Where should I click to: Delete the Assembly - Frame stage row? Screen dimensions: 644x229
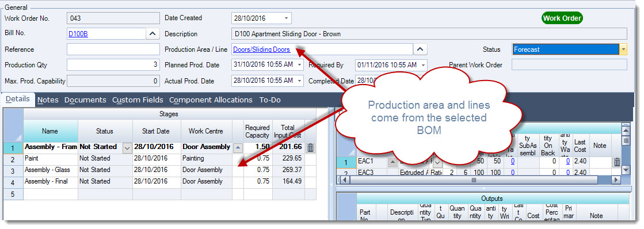pos(311,148)
